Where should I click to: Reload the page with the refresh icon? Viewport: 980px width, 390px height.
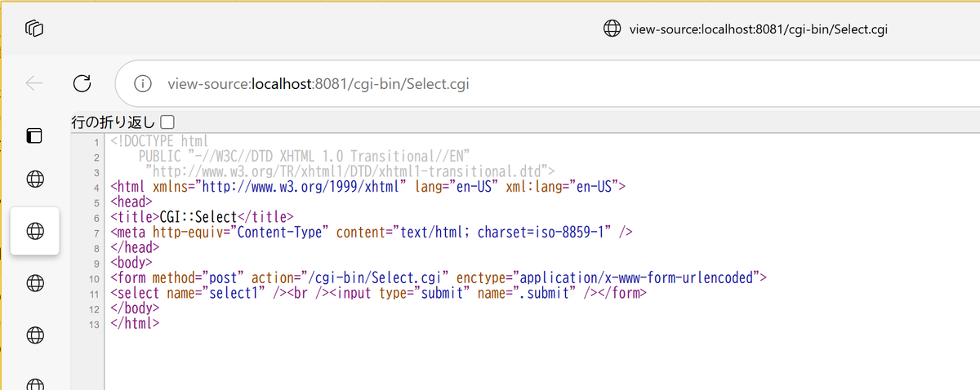tap(82, 82)
